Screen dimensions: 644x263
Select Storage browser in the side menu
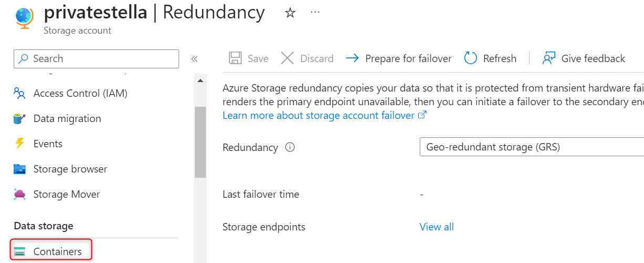click(x=70, y=169)
